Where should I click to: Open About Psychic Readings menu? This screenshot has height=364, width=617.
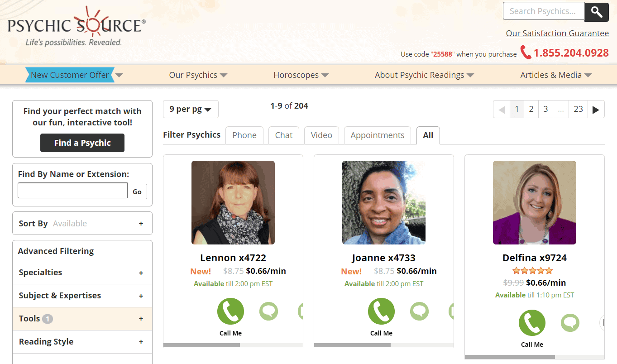pyautogui.click(x=424, y=75)
